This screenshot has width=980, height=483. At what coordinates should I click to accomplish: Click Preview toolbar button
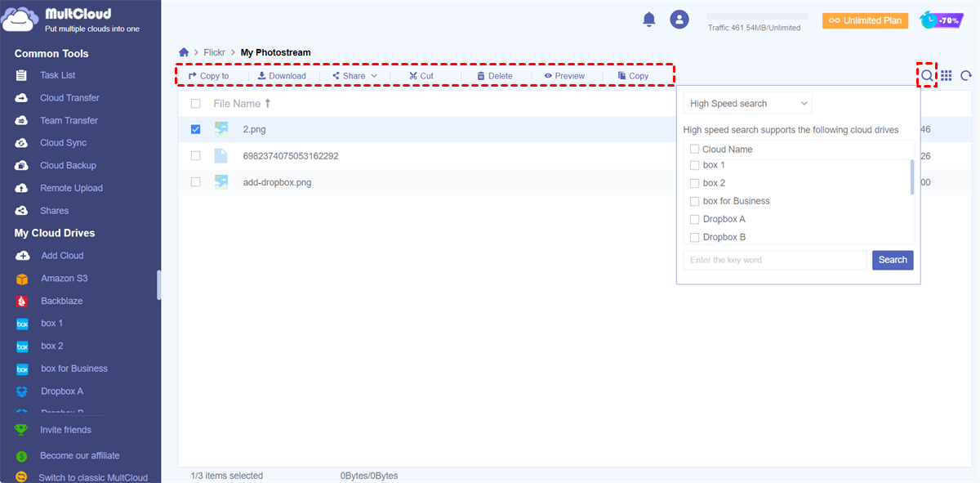click(564, 76)
